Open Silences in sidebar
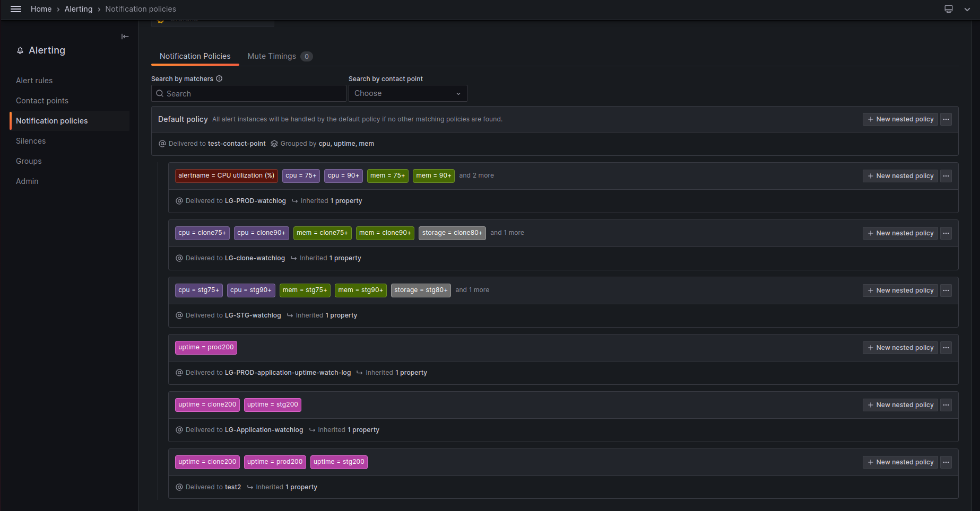Viewport: 980px width, 511px height. point(31,141)
